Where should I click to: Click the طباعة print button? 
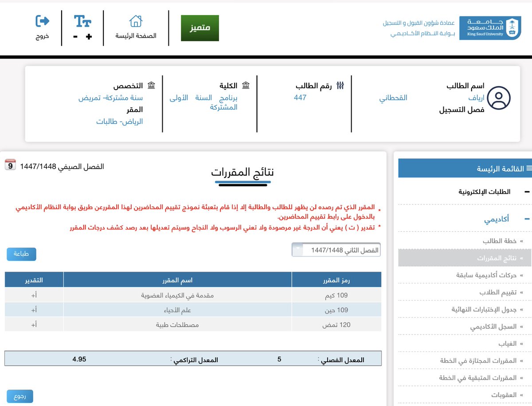coord(21,254)
